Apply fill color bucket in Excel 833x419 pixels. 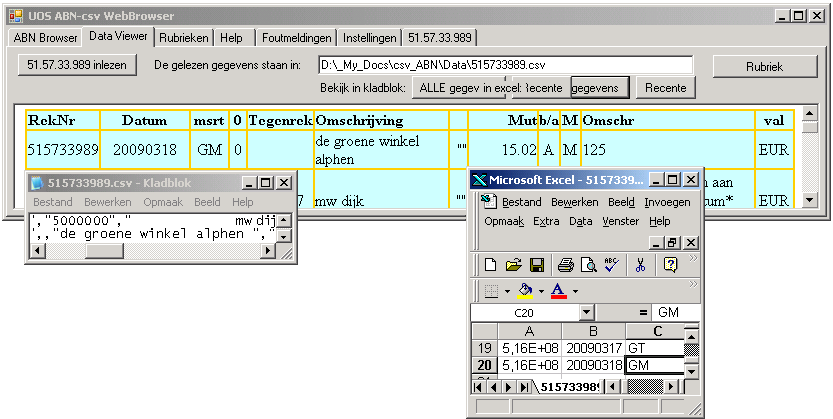click(525, 291)
